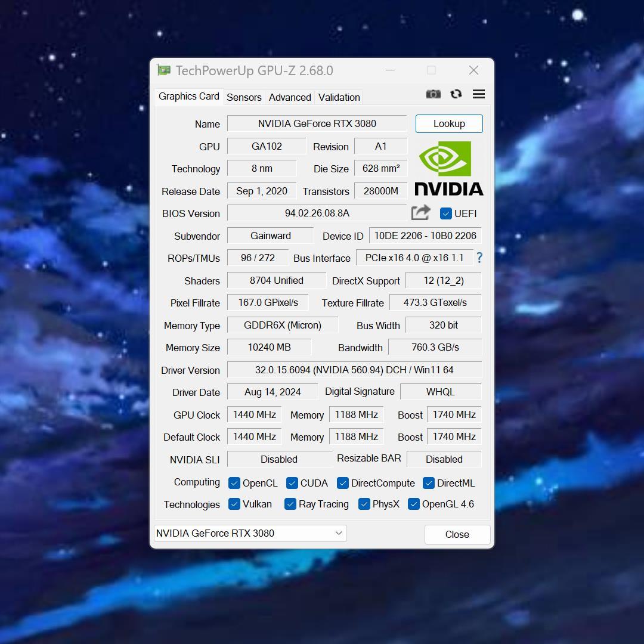
Task: Click the Device ID field
Action: coord(425,236)
